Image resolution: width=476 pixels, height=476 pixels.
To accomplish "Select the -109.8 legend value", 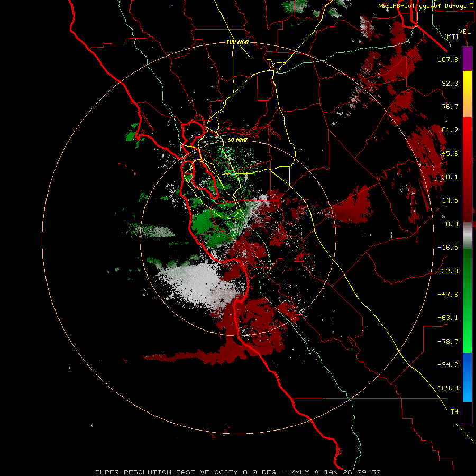I will pyautogui.click(x=446, y=388).
